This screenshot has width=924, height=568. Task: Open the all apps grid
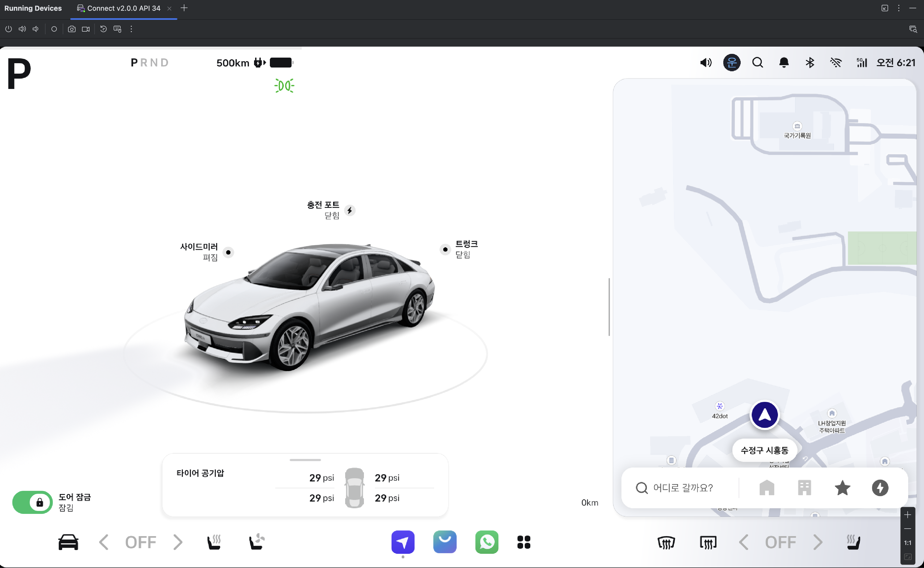tap(523, 542)
